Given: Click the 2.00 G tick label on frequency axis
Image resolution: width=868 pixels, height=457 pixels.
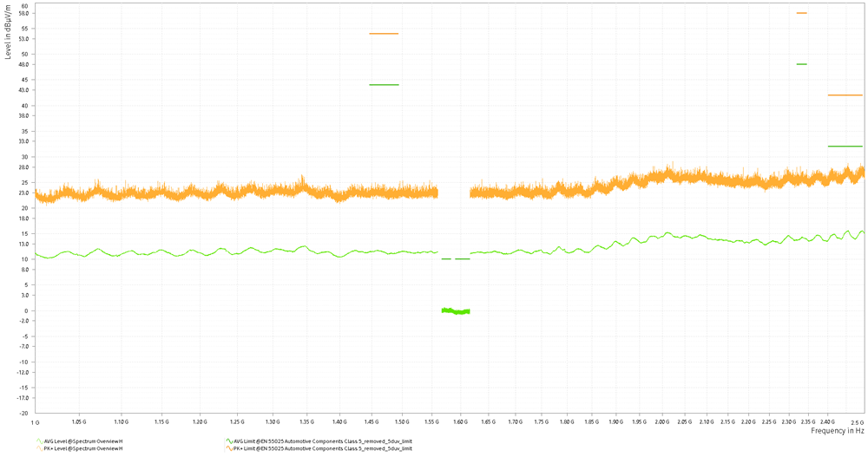Looking at the screenshot, I should click(662, 421).
